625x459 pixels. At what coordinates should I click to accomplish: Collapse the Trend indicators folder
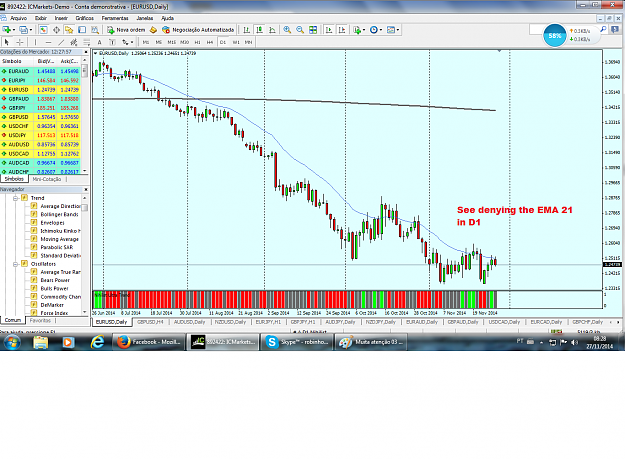pos(16,198)
